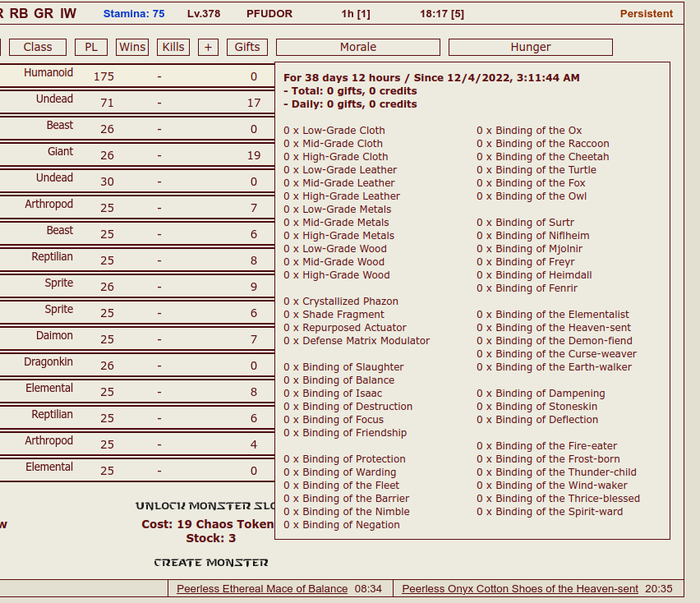700x603 pixels.
Task: Click 0 x Binding of the Elementalist entry
Action: click(553, 314)
